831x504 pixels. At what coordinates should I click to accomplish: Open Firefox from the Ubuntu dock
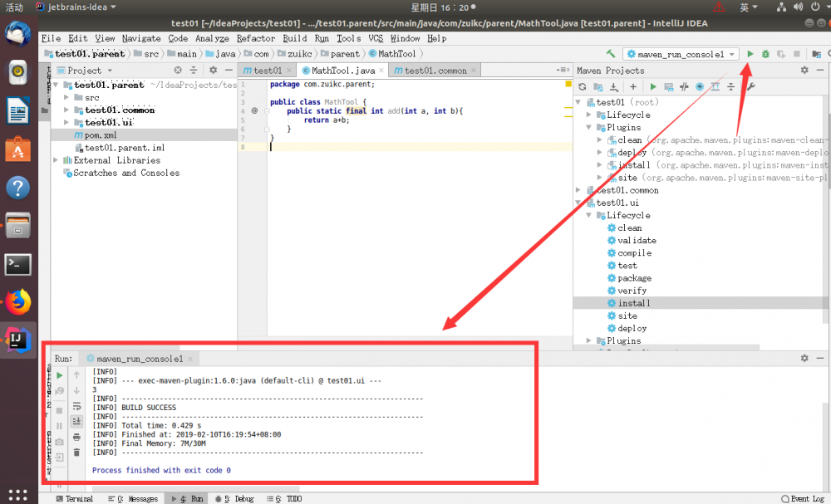tap(17, 302)
